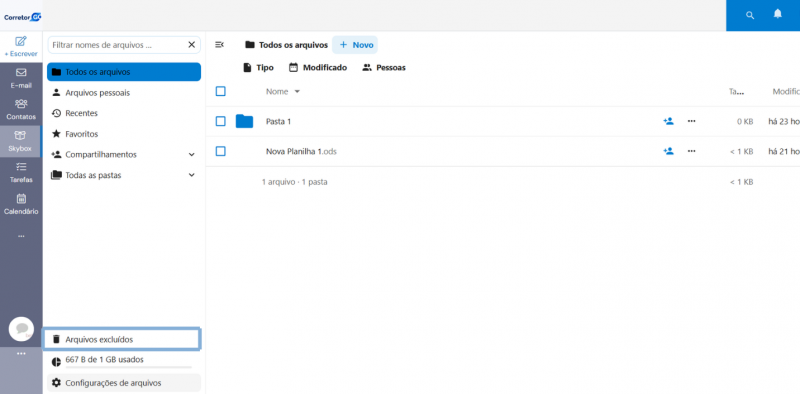Viewport: 800px width, 394px height.
Task: Open the Pessoas filter
Action: coord(384,67)
